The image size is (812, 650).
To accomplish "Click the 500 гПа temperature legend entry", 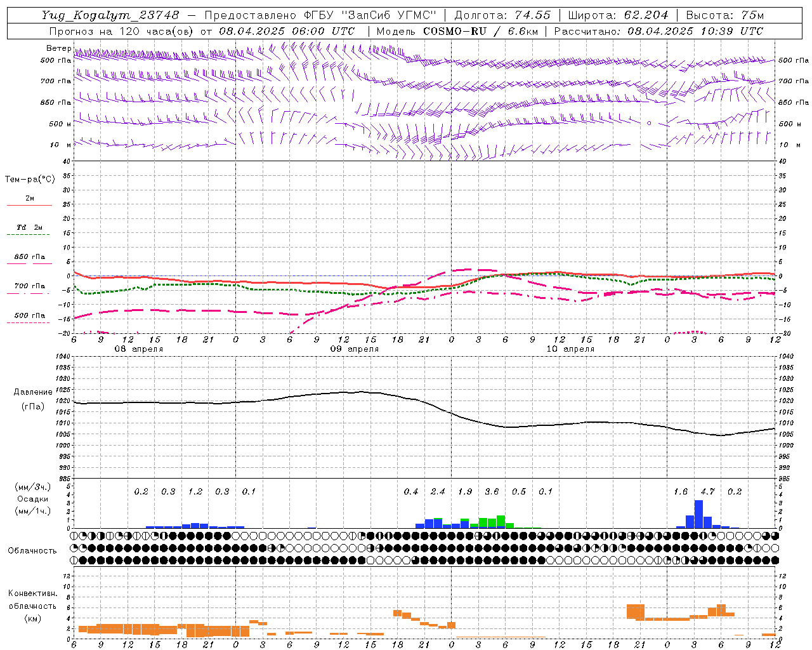I will coord(29,315).
